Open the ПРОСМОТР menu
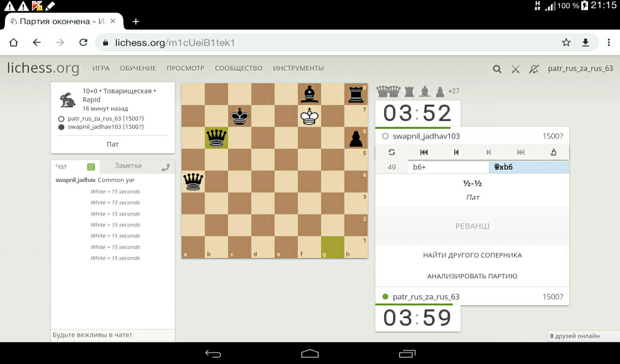Screen dimensions: 620x364 (x=186, y=68)
